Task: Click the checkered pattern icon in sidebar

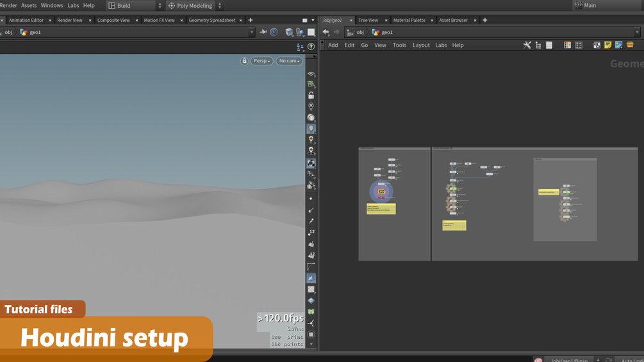Action: [311, 290]
